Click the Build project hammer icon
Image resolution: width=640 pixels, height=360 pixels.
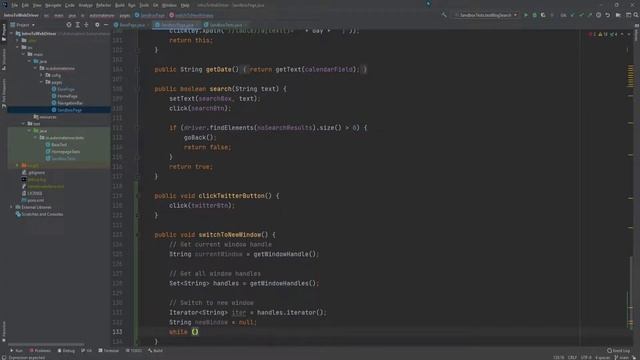click(x=444, y=15)
